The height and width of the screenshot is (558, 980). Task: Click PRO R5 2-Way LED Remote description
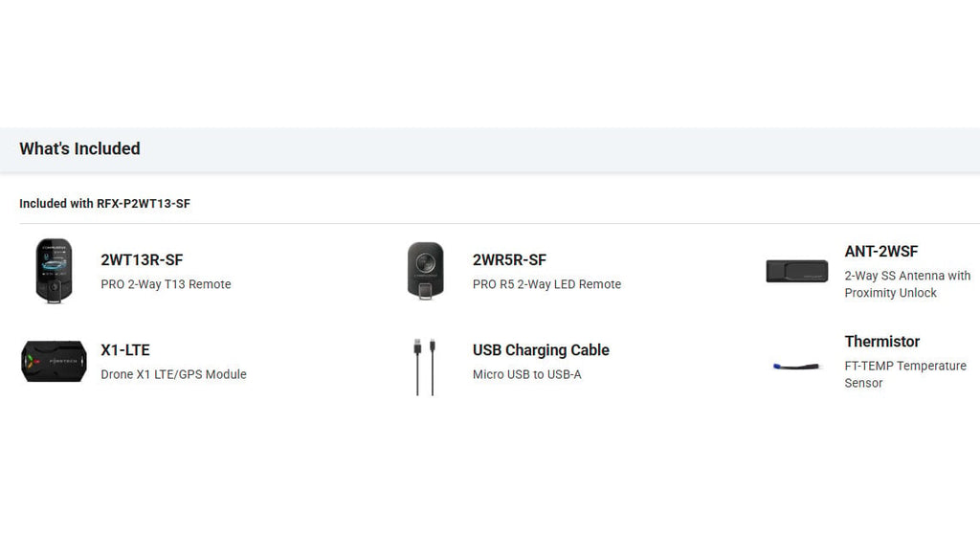(546, 284)
